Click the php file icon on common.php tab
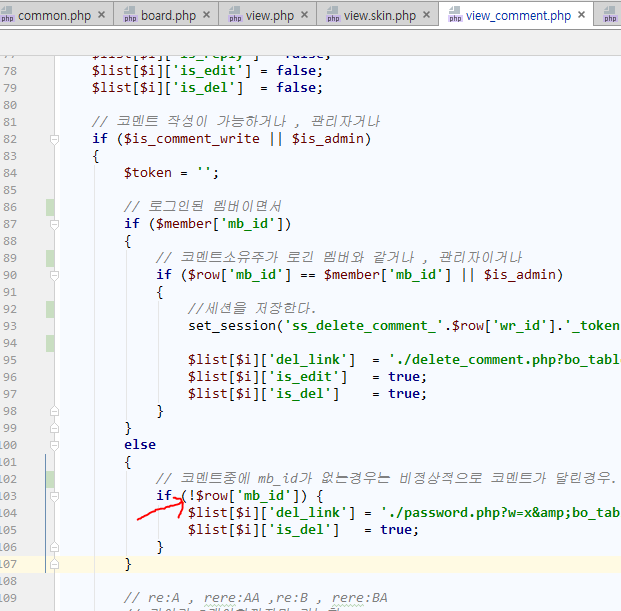 coord(7,14)
